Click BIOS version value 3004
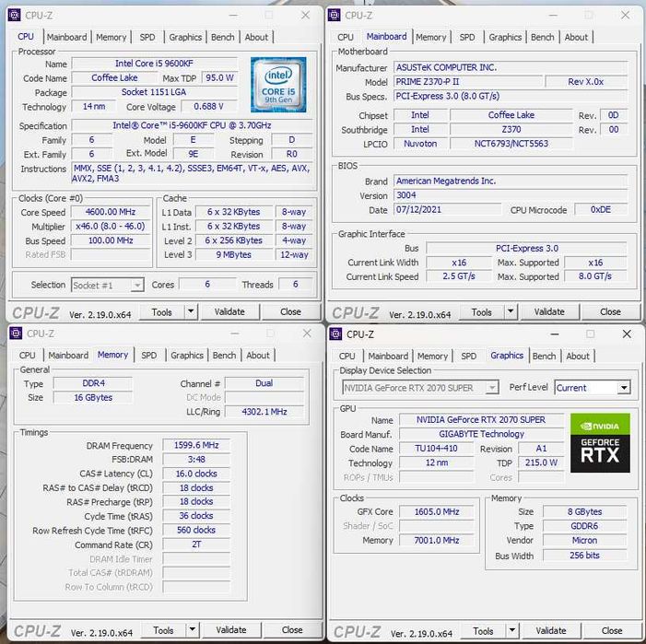646x644 pixels. (x=511, y=195)
